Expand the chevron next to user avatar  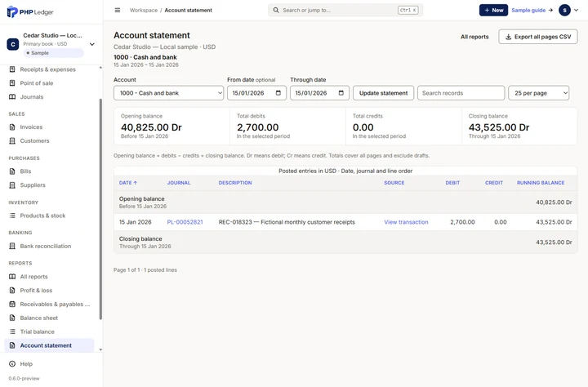(577, 10)
